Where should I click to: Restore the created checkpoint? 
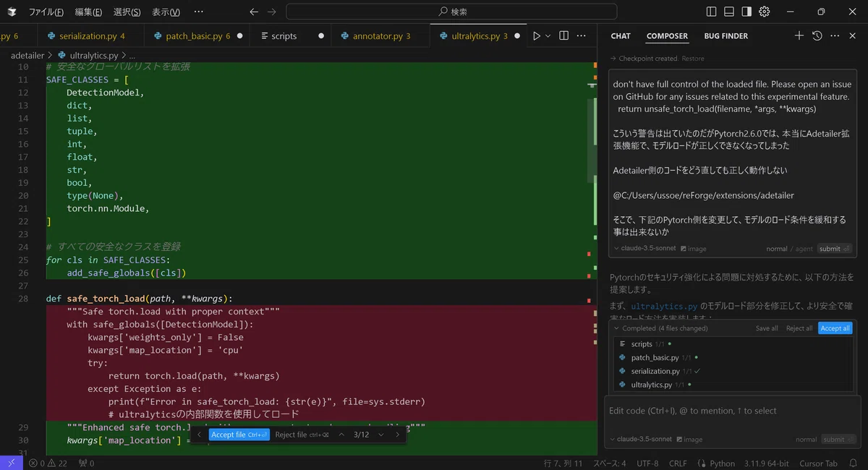[x=693, y=59]
